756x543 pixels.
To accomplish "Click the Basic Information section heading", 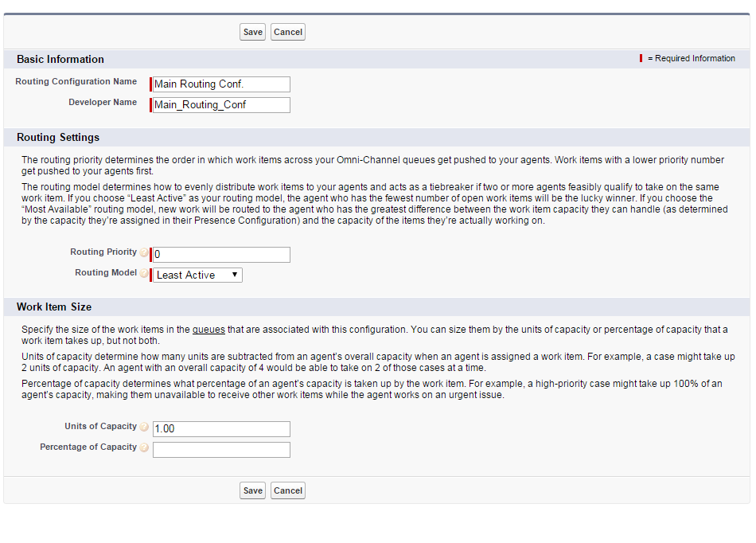I will 60,59.
